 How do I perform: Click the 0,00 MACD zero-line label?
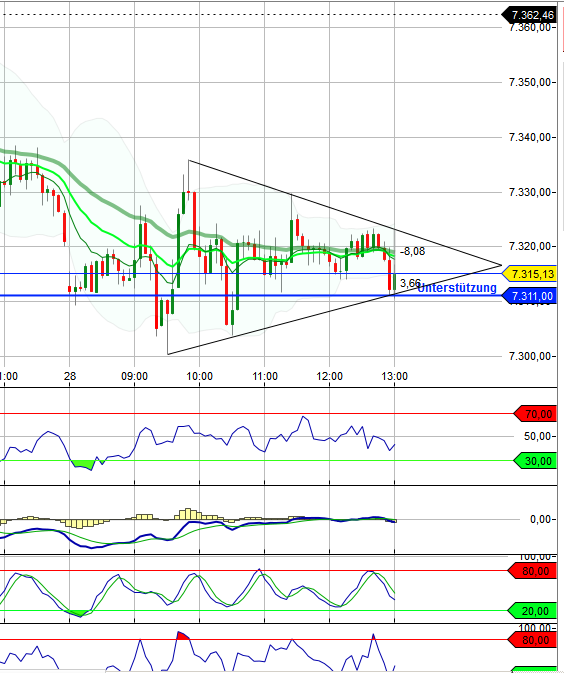(x=540, y=519)
